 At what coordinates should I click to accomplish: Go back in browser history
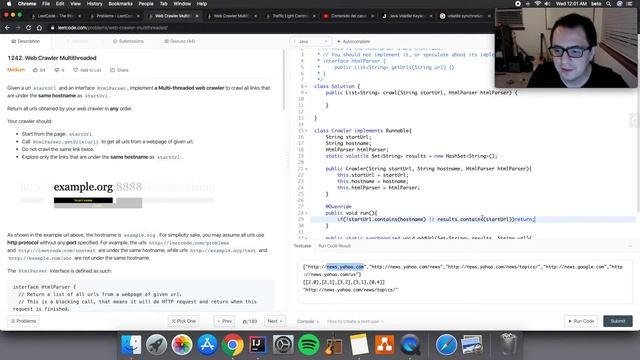pyautogui.click(x=7, y=28)
